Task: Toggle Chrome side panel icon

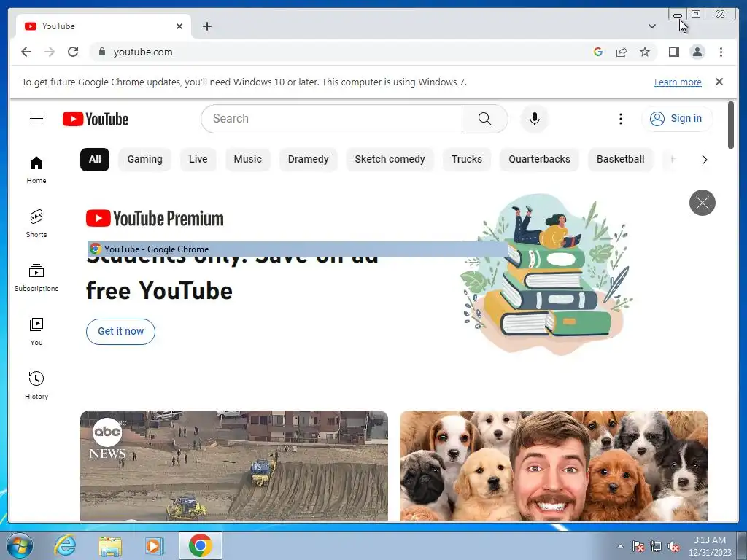Action: pos(673,52)
